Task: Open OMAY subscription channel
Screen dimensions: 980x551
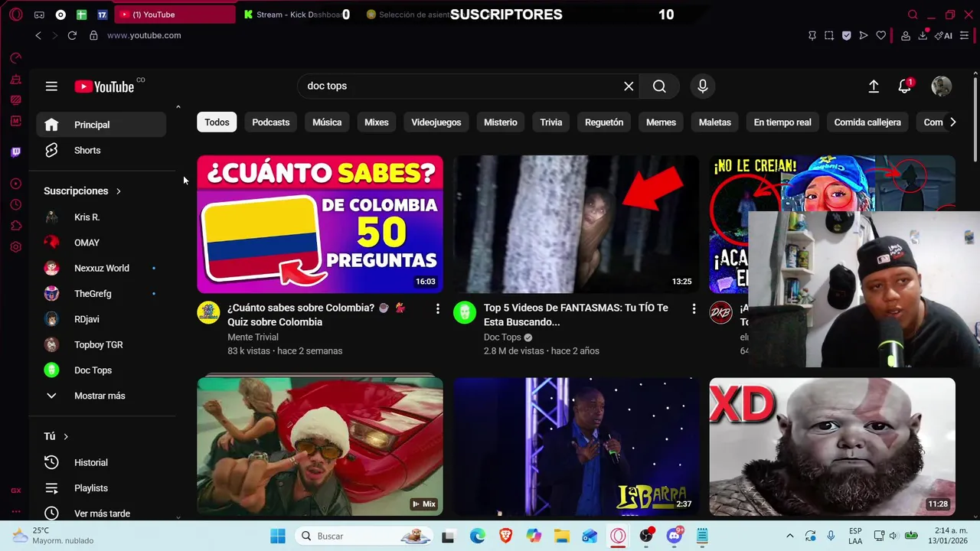Action: pyautogui.click(x=101, y=243)
